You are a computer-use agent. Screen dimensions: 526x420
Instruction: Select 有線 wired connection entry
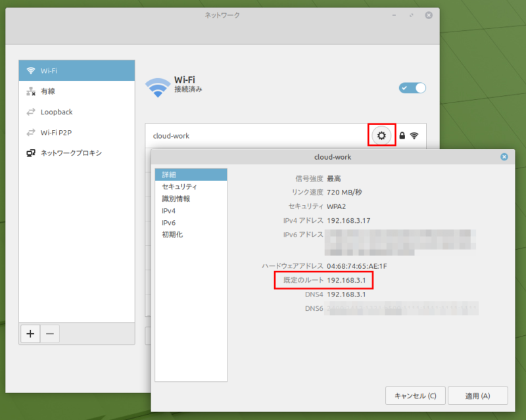click(77, 91)
